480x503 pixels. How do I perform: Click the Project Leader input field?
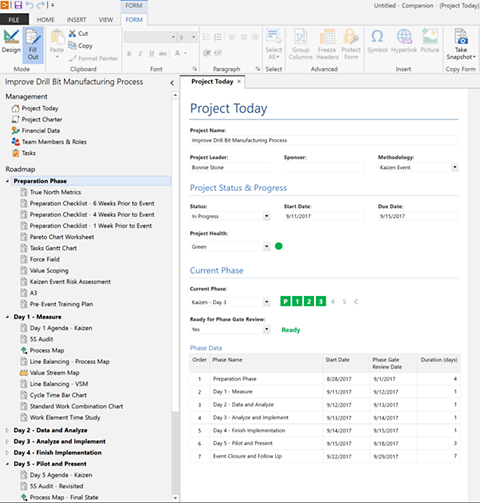[x=230, y=167]
